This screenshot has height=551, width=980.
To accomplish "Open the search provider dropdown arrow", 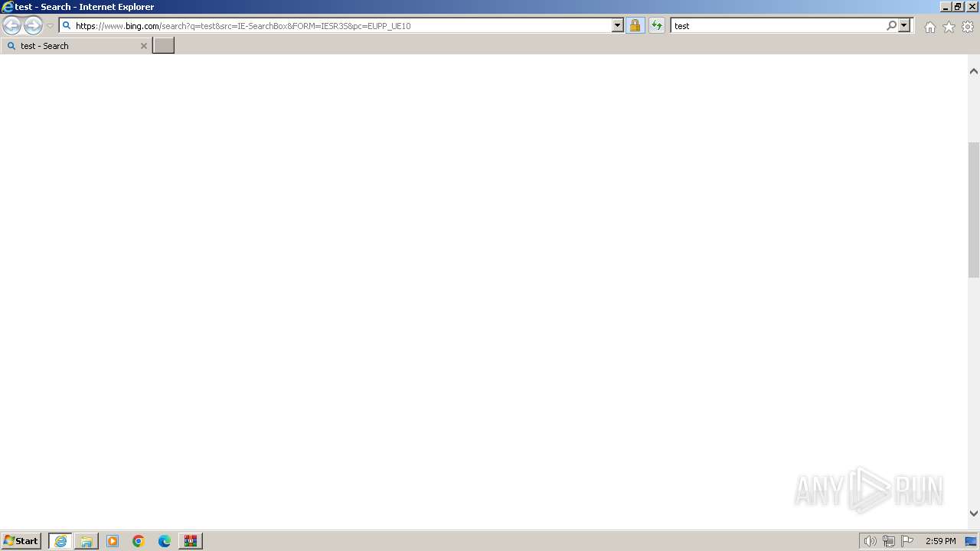I will point(904,26).
